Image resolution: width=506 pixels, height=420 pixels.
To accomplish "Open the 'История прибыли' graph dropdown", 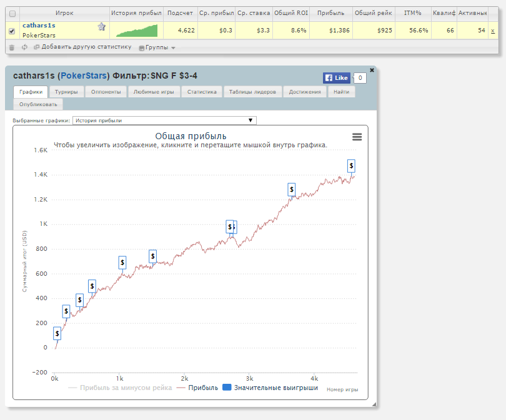I will [x=164, y=120].
